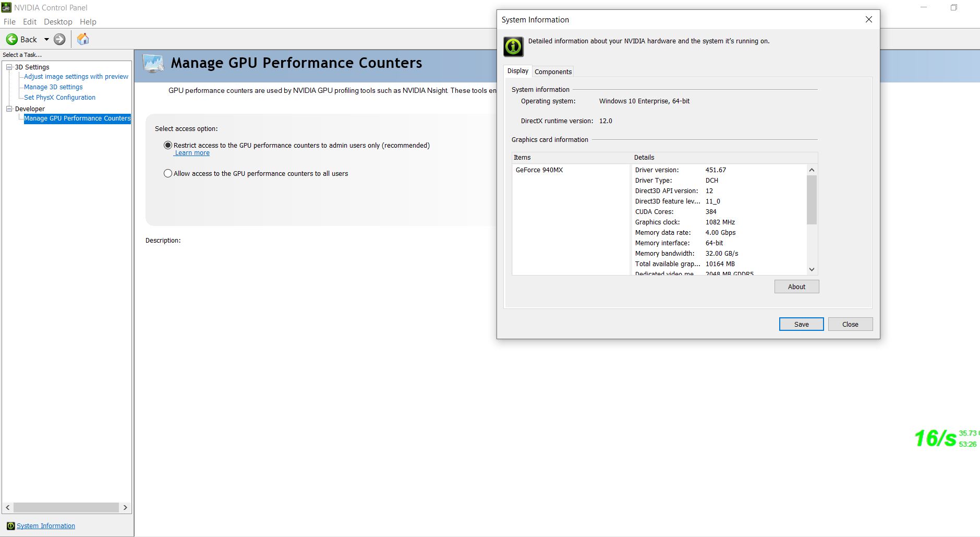
Task: Click the green Back arrow icon
Action: (11, 39)
